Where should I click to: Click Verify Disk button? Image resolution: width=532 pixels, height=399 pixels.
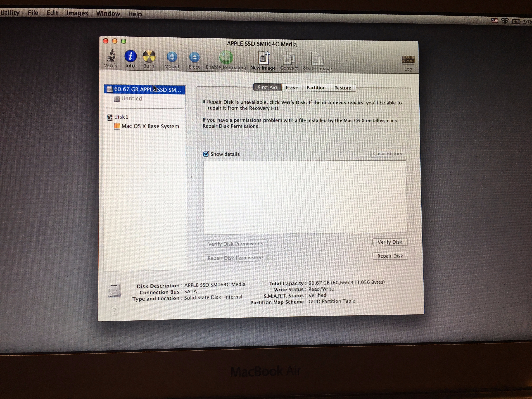390,242
